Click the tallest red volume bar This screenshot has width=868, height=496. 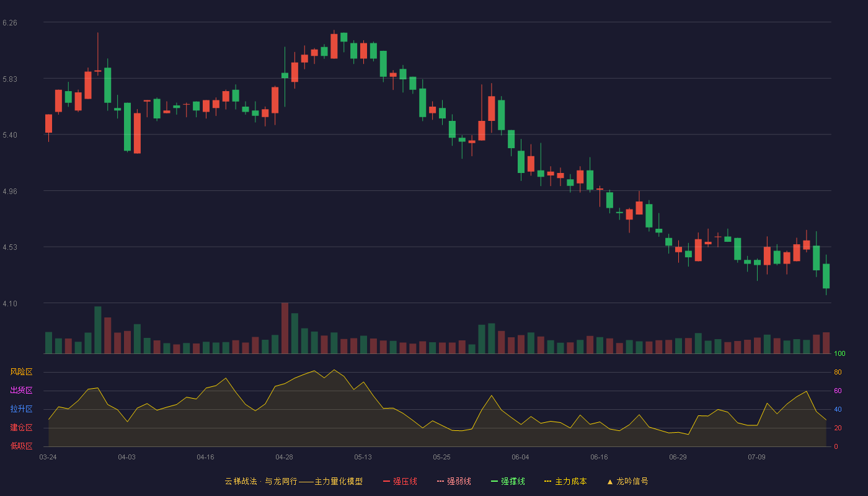coord(285,328)
